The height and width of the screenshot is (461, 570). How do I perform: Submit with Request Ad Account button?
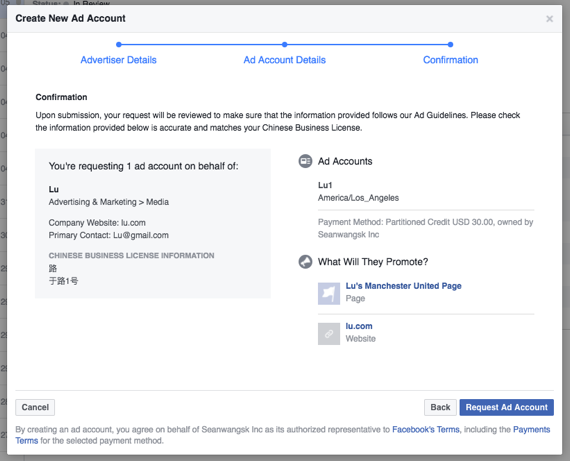506,407
